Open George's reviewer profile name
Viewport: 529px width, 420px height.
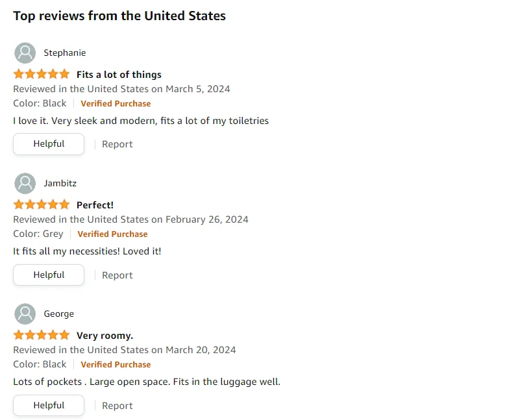[58, 314]
